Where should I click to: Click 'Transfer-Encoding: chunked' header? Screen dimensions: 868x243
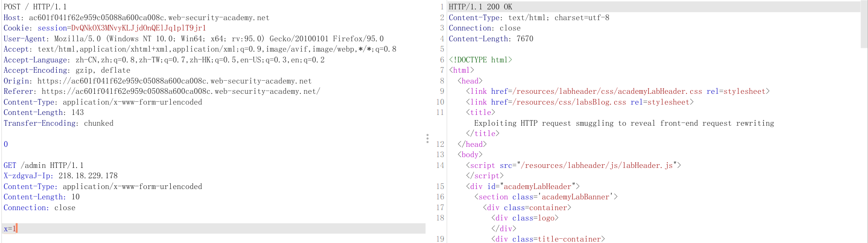pos(59,123)
